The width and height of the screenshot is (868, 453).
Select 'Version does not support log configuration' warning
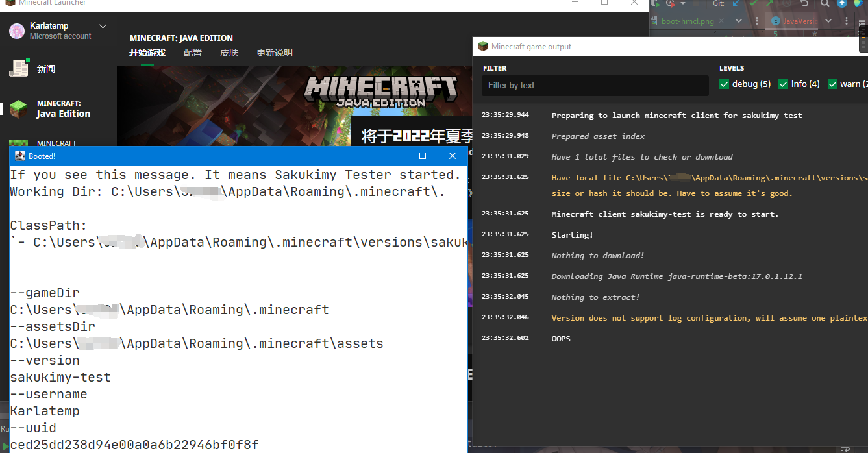[710, 318]
